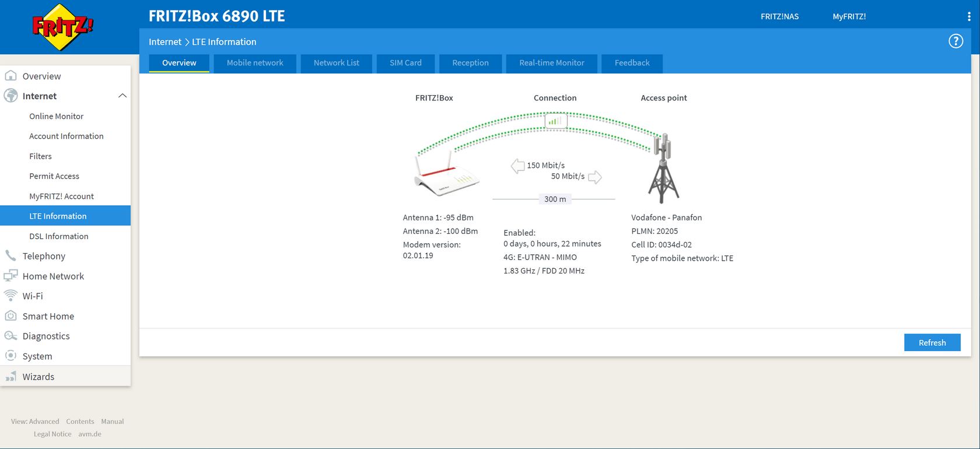The image size is (980, 449).
Task: Click the Refresh button
Action: point(932,342)
